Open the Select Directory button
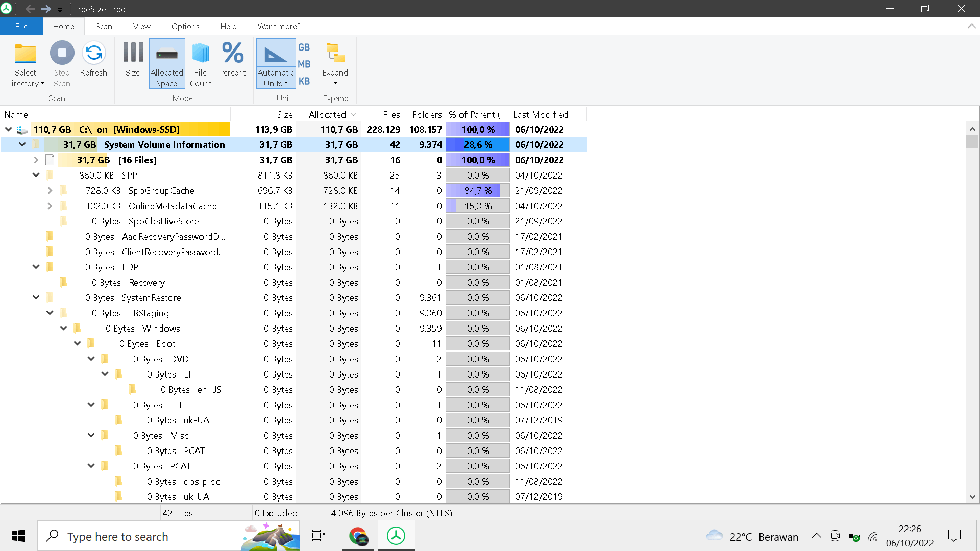This screenshot has height=551, width=980. tap(25, 64)
